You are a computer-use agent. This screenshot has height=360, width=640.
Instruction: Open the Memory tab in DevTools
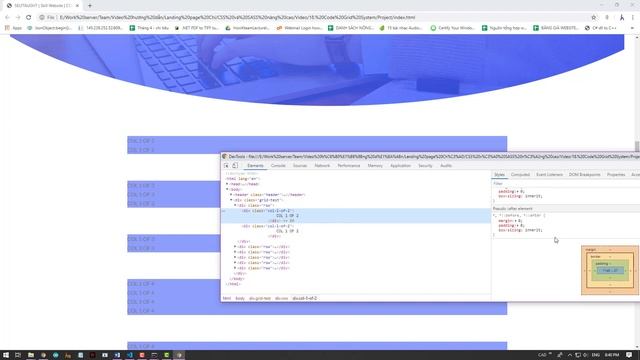[375, 166]
